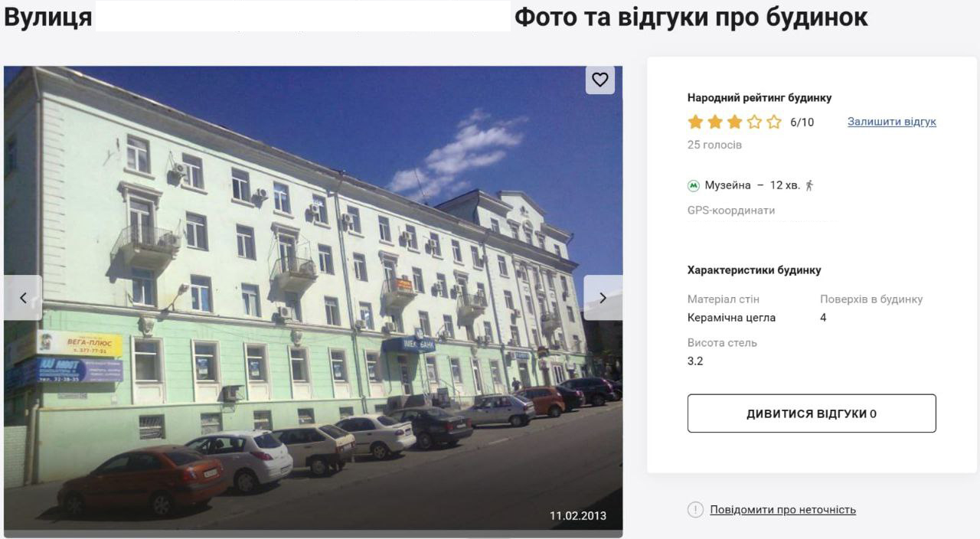Click the walking person icon
The height and width of the screenshot is (539, 980).
[809, 185]
